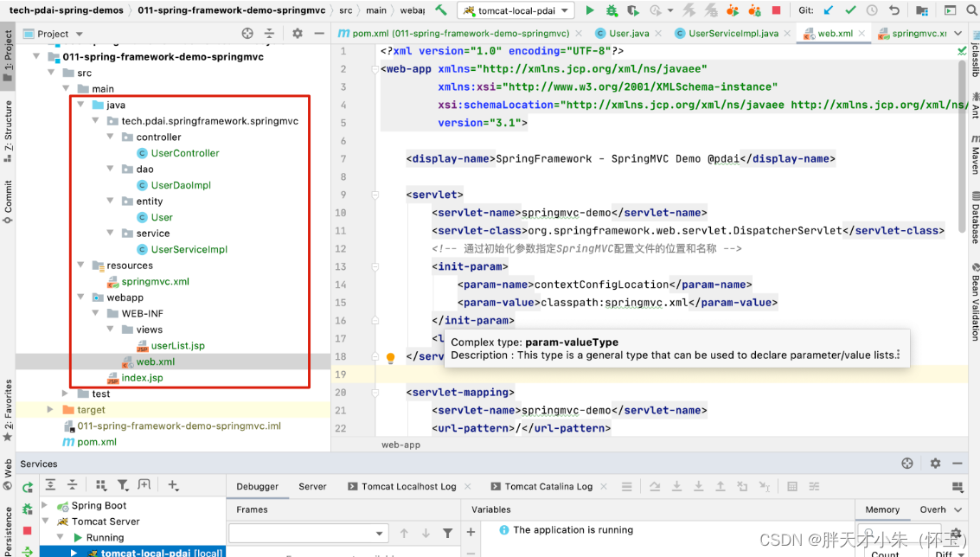Open Project panel settings gear
980x557 pixels.
(298, 34)
